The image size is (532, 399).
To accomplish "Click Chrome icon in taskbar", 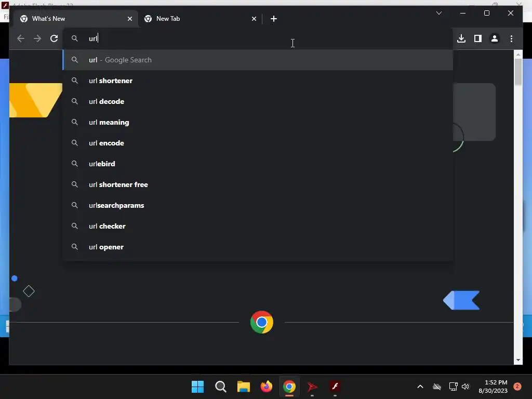I will (289, 387).
